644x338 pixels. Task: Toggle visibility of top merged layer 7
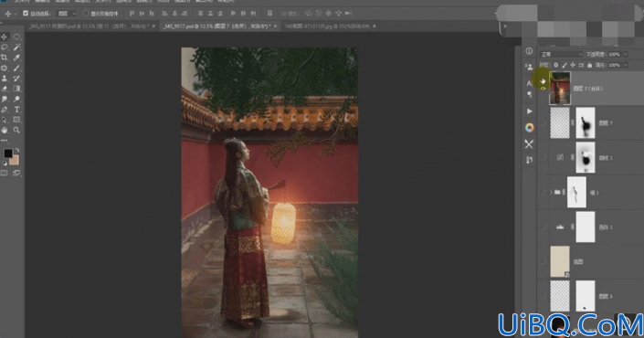(544, 88)
